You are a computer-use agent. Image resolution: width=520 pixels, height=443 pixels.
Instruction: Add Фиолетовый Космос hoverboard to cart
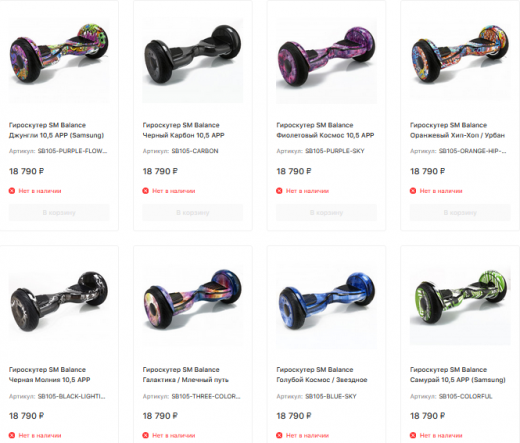tap(326, 212)
